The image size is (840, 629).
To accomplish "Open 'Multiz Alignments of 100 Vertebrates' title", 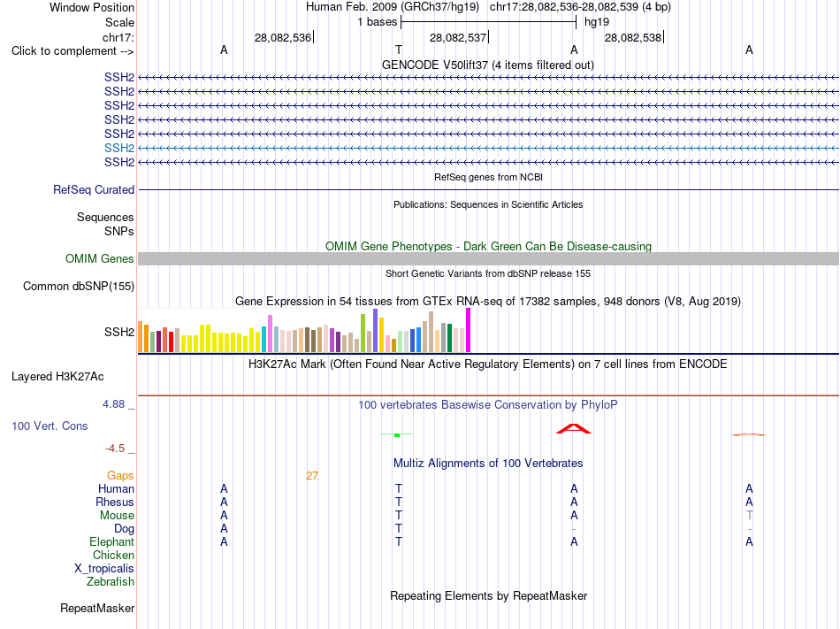I will pyautogui.click(x=488, y=464).
